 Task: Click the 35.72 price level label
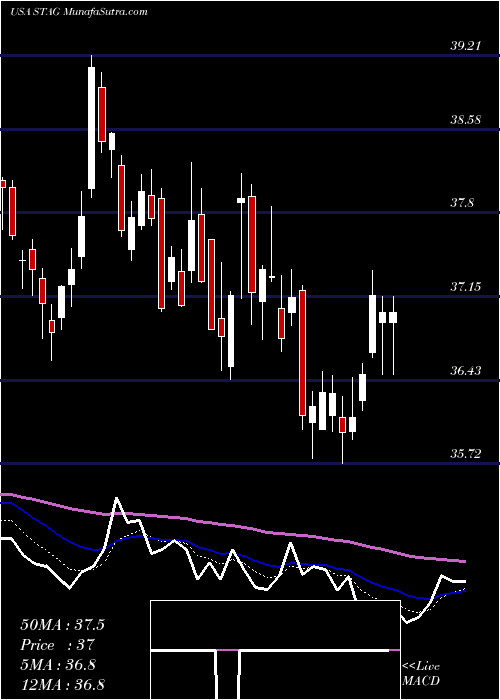tap(466, 454)
